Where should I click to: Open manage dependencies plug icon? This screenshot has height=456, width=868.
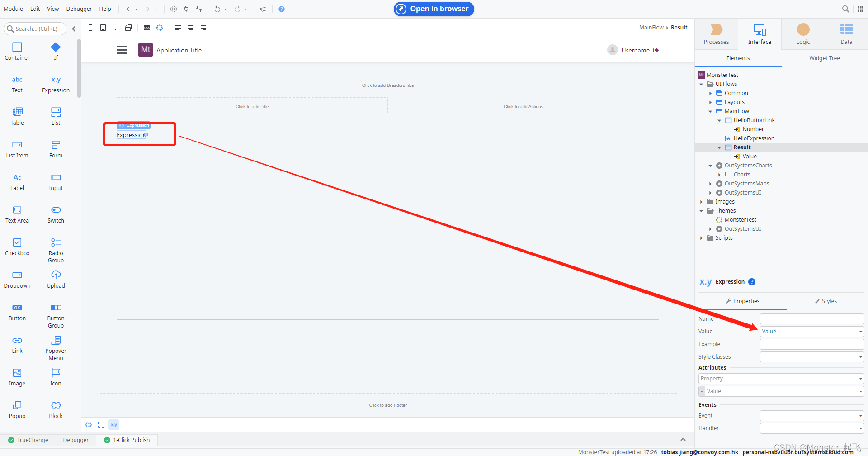pos(186,9)
